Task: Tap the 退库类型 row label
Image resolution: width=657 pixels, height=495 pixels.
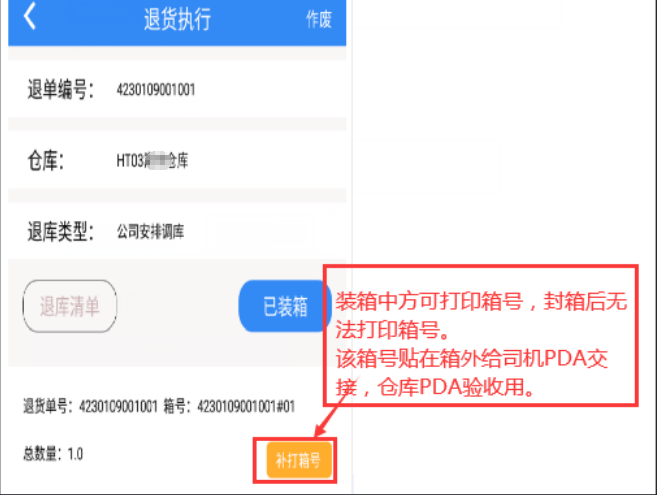Action: (61, 231)
